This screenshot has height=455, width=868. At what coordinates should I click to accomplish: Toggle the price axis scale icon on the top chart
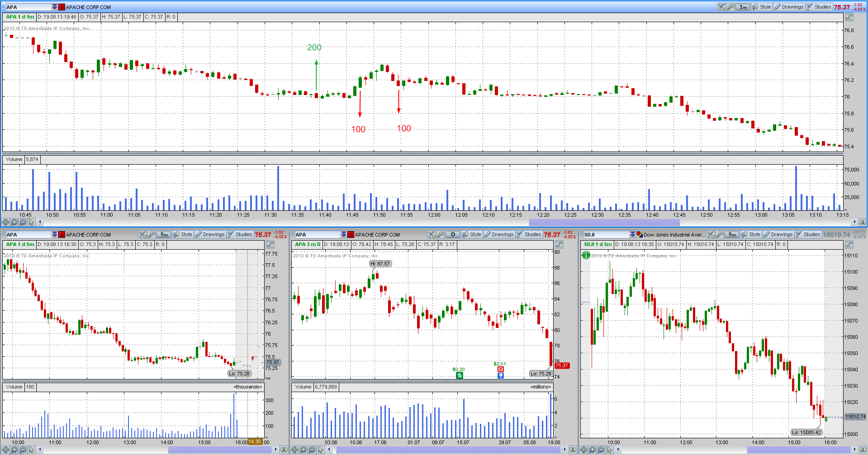click(x=849, y=17)
